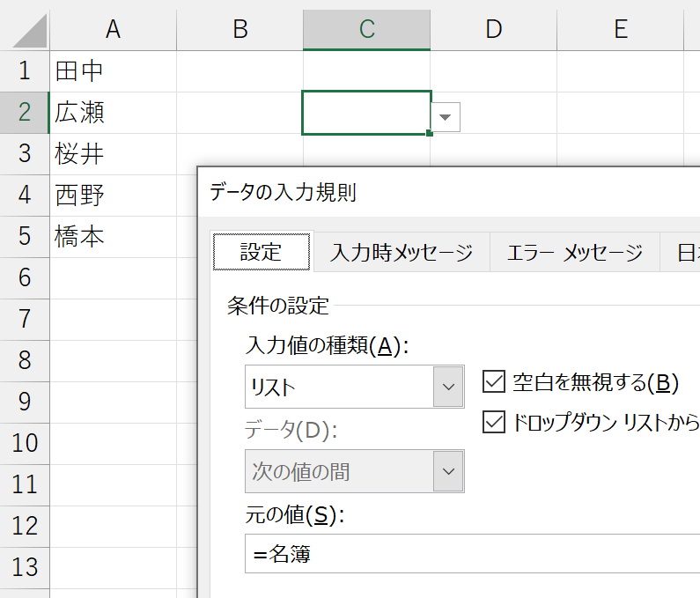
Task: Select row 1 header
Action: click(x=24, y=70)
